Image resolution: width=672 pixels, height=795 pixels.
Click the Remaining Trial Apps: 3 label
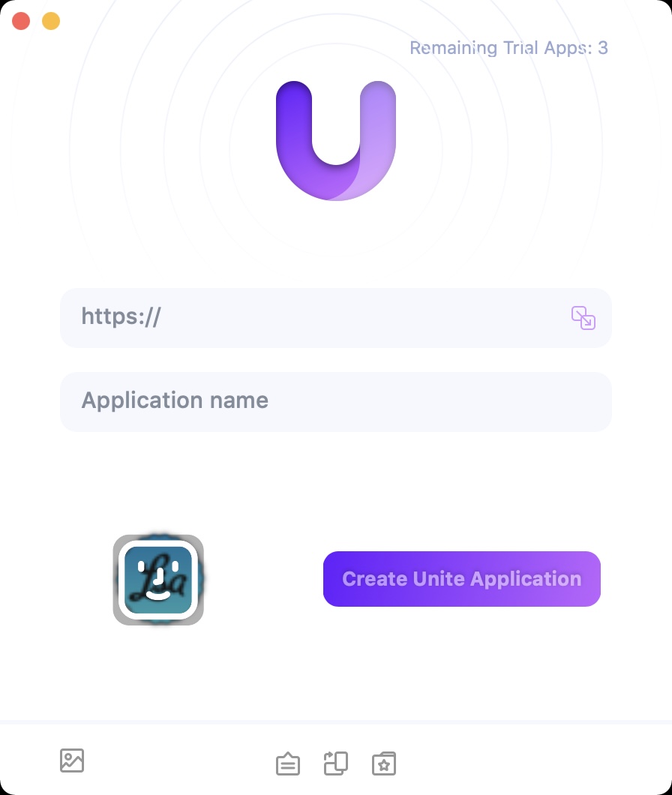coord(508,48)
